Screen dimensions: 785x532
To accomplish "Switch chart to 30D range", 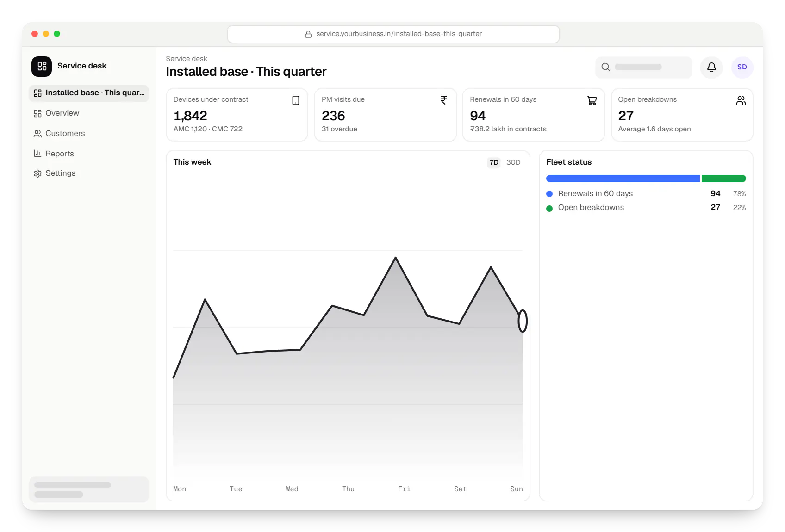I will tap(513, 162).
